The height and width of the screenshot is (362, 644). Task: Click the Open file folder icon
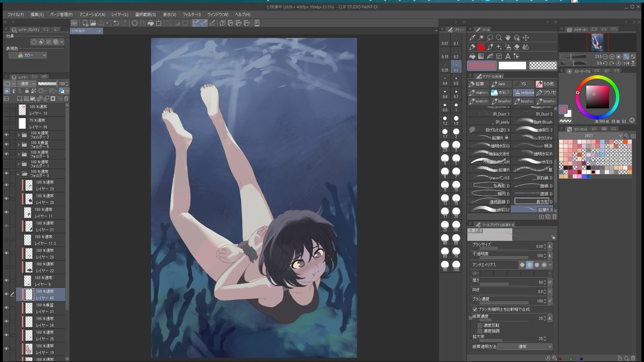(93, 23)
